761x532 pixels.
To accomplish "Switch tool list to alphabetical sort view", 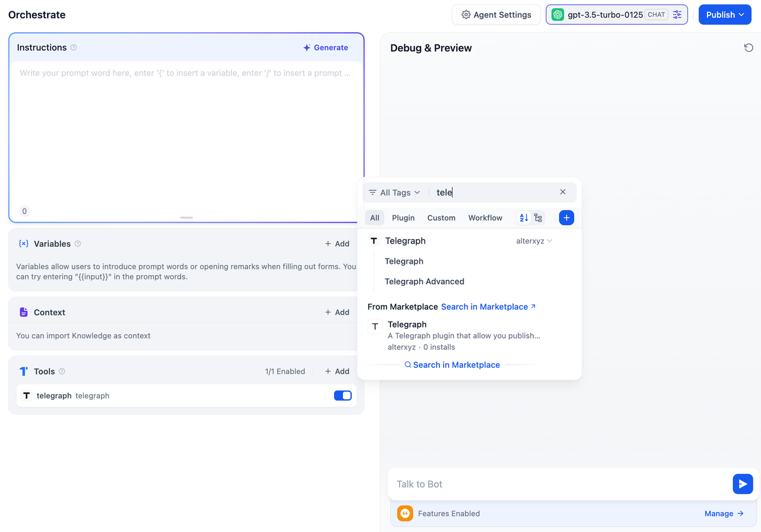I will pos(524,218).
